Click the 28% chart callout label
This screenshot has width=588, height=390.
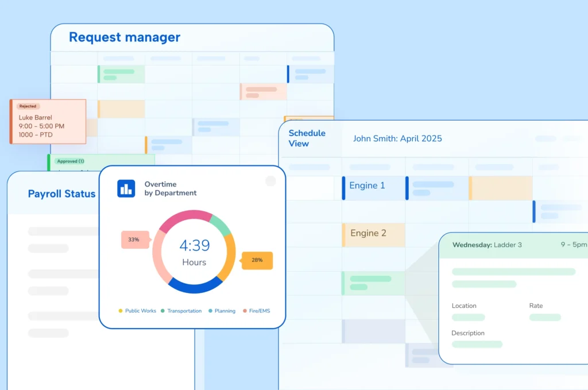(x=257, y=260)
